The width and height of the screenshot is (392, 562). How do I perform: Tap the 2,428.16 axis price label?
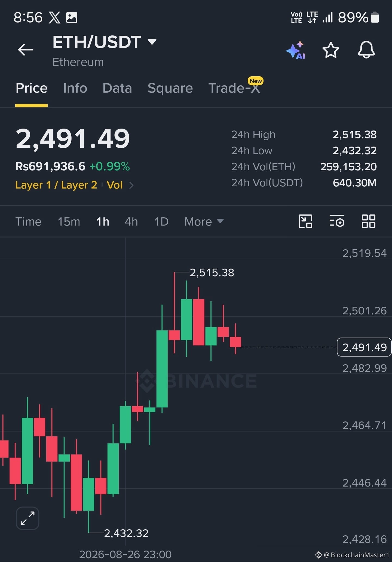pyautogui.click(x=364, y=539)
